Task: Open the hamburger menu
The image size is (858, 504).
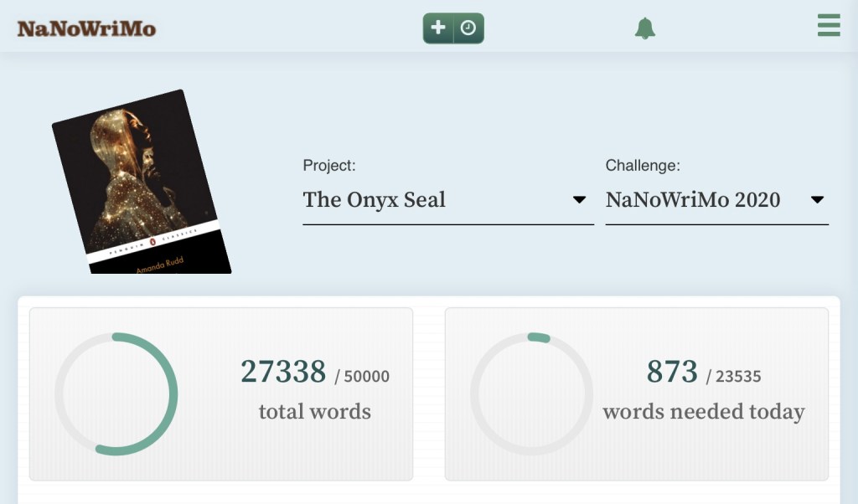Action: [829, 25]
